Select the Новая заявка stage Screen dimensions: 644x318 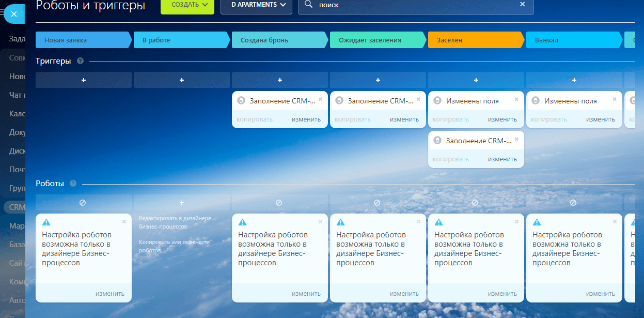(x=83, y=40)
